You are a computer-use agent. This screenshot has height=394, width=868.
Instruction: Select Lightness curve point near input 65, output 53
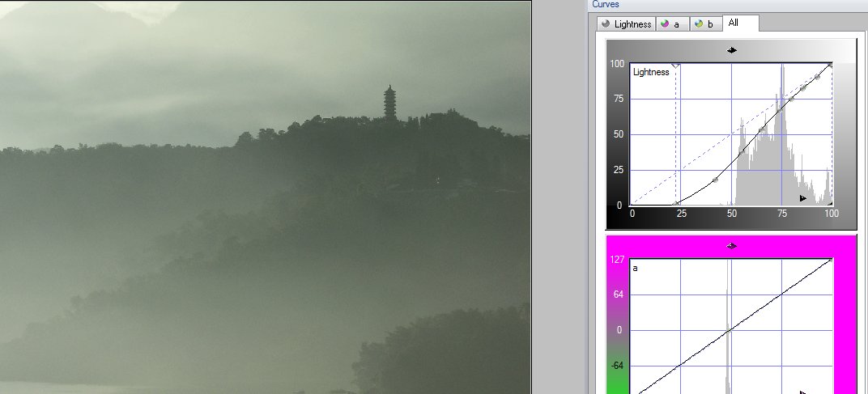tap(762, 130)
